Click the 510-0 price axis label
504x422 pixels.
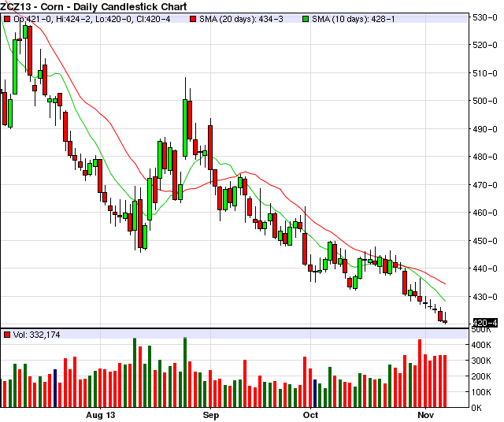tap(485, 73)
